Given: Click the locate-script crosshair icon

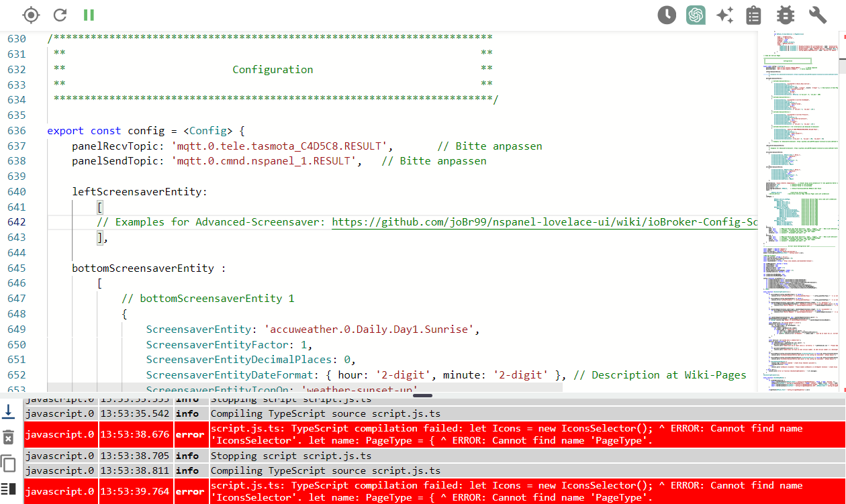Looking at the screenshot, I should point(31,15).
